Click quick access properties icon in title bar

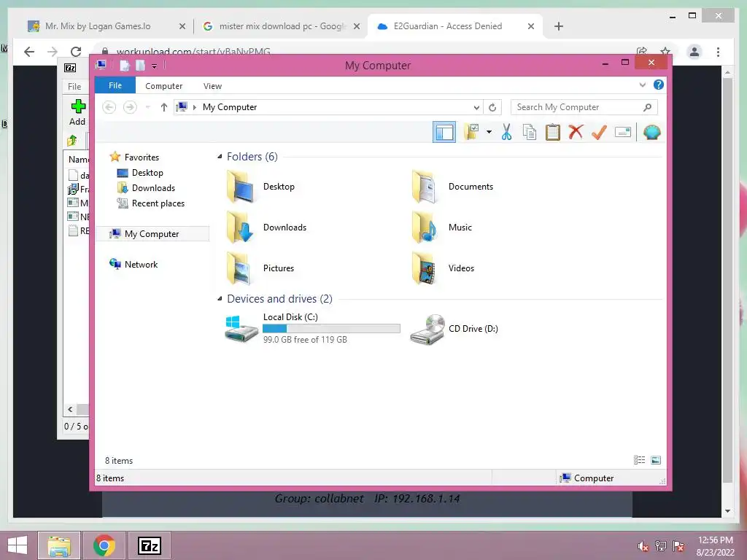[125, 65]
